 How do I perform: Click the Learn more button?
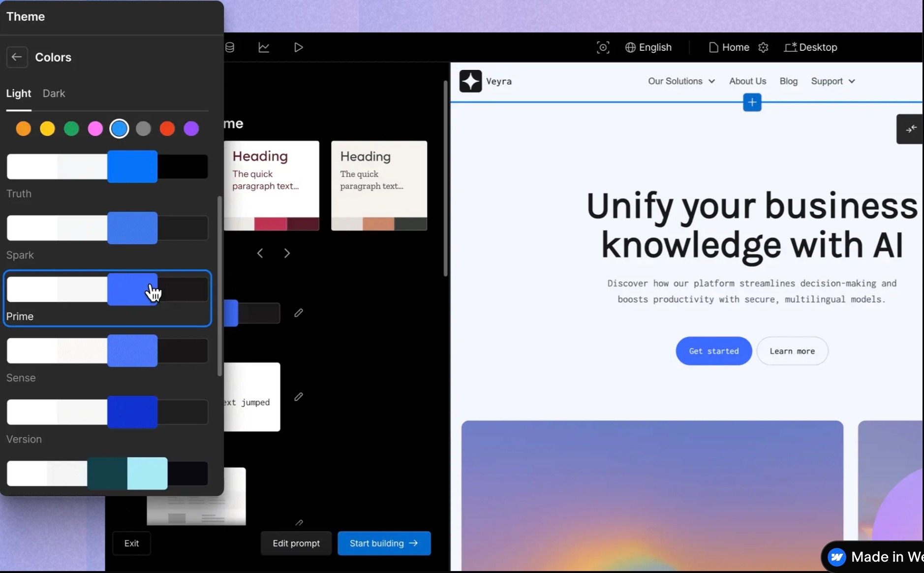pyautogui.click(x=792, y=351)
